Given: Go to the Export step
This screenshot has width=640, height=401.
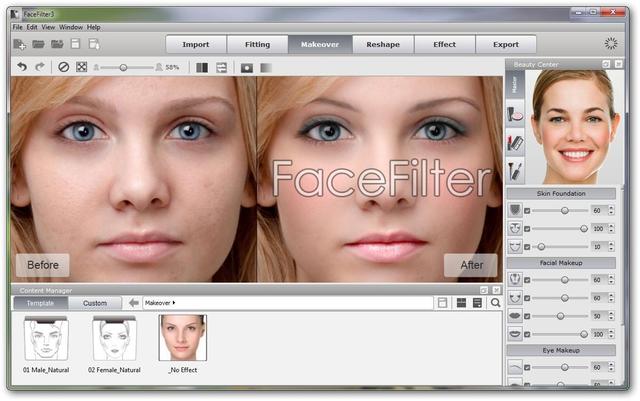Looking at the screenshot, I should pyautogui.click(x=506, y=44).
